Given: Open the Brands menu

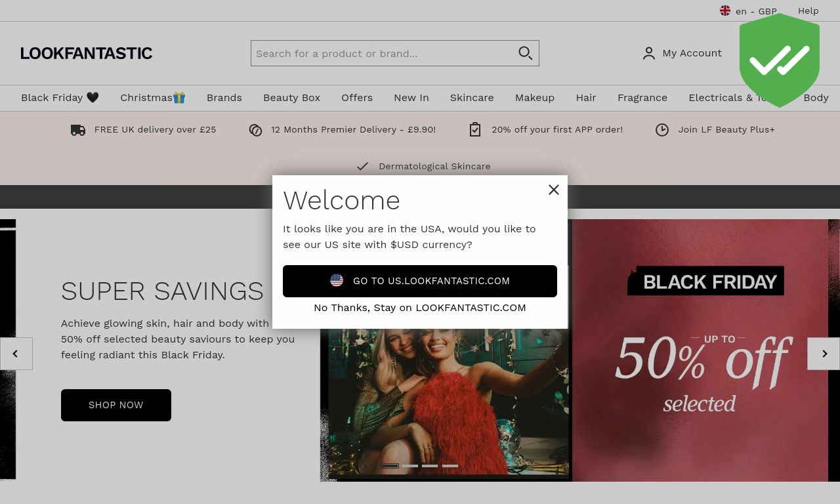Looking at the screenshot, I should [224, 98].
